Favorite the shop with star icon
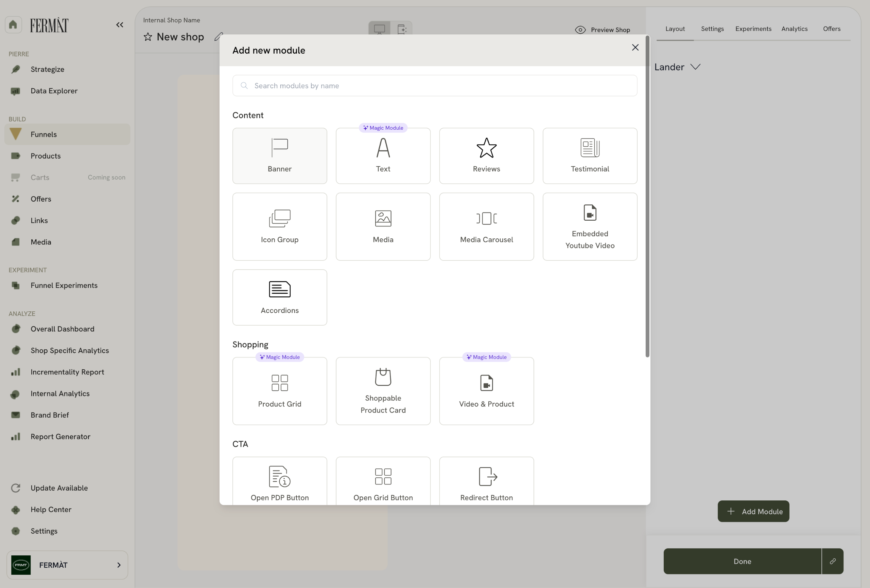This screenshot has width=870, height=588. (148, 37)
